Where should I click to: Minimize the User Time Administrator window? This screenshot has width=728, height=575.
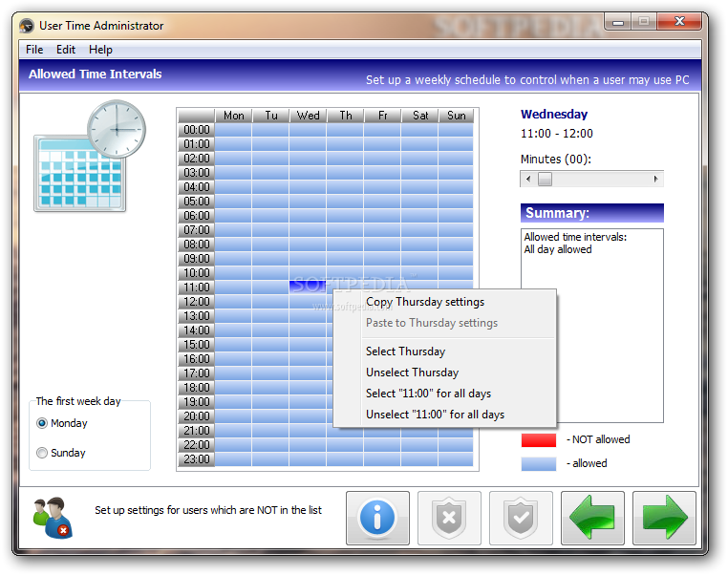pyautogui.click(x=617, y=21)
